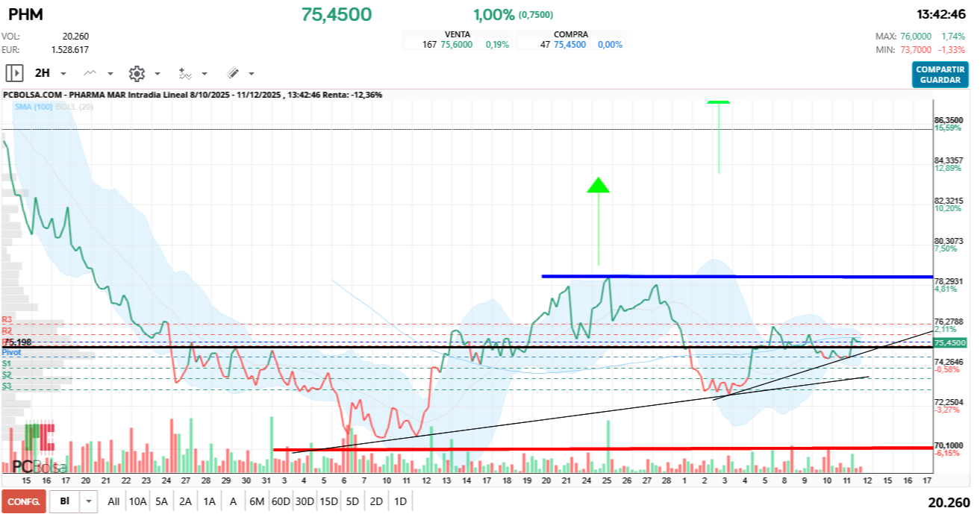Expand the chart settings dropdown arrow

(157, 74)
